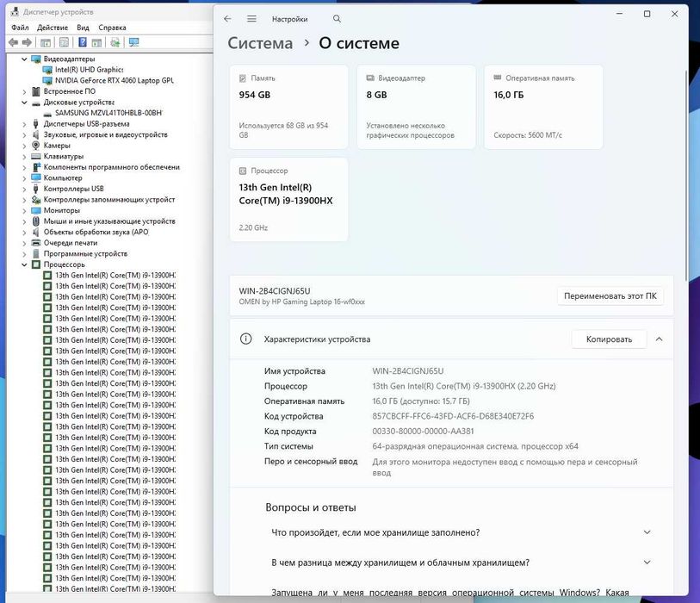The width and height of the screenshot is (700, 603).
Task: Select SAMSUNG MZVL41T0HBLB disk entry
Action: coord(108,113)
